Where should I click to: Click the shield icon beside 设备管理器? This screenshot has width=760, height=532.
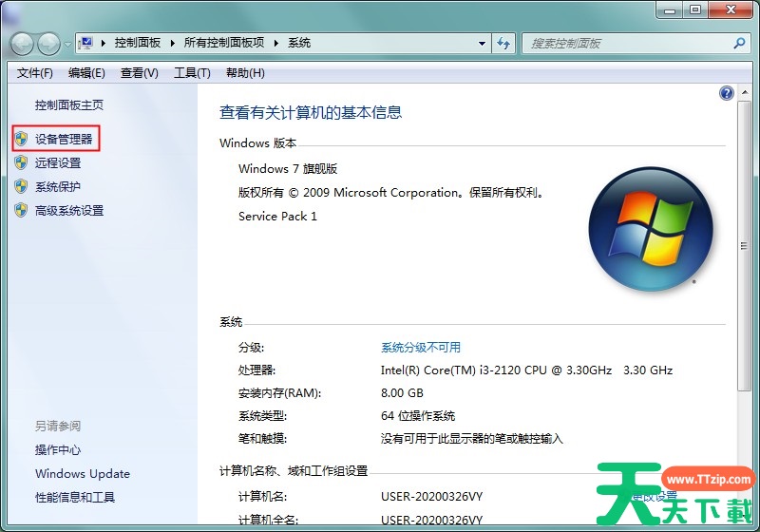[21, 140]
